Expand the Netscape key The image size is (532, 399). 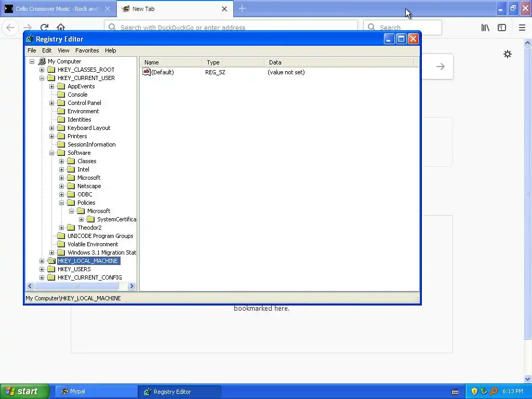(61, 186)
